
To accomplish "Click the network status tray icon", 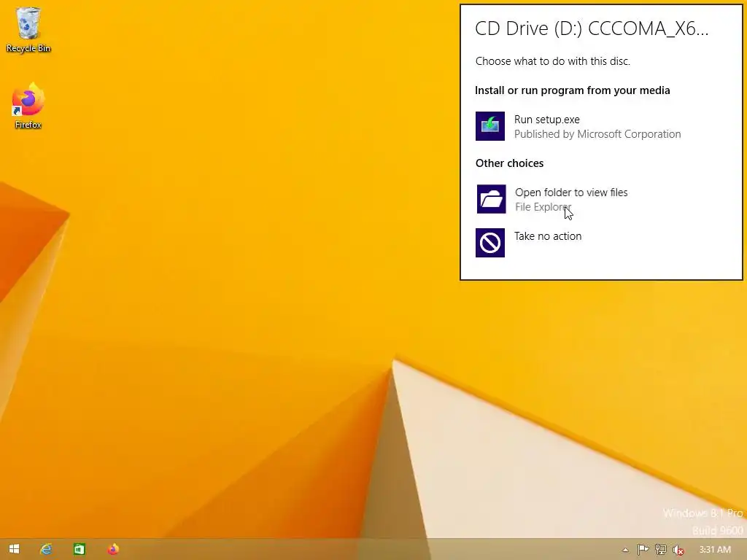I will coord(661,550).
